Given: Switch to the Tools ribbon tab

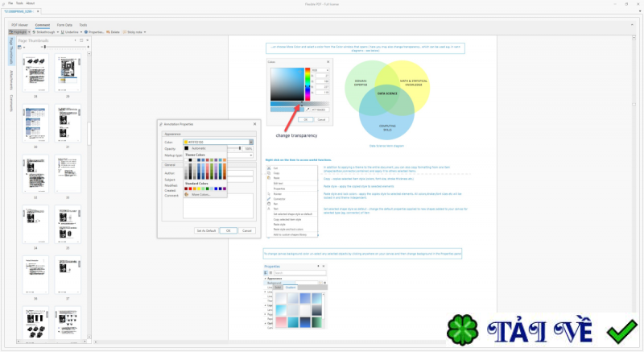Looking at the screenshot, I should click(83, 25).
